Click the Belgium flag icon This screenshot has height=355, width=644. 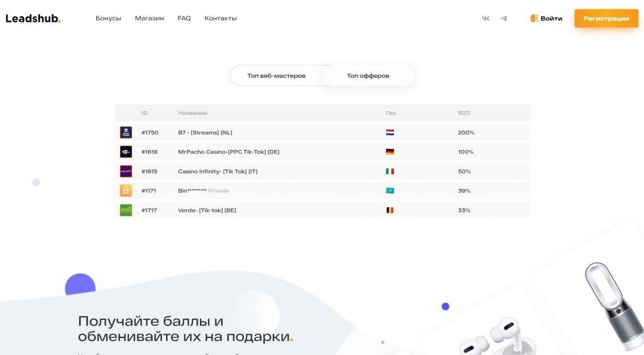click(x=390, y=210)
